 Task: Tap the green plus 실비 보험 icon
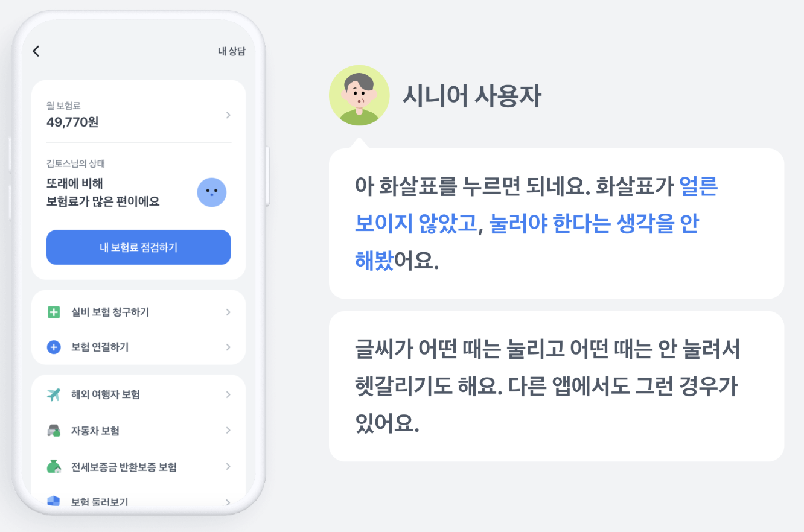[54, 312]
